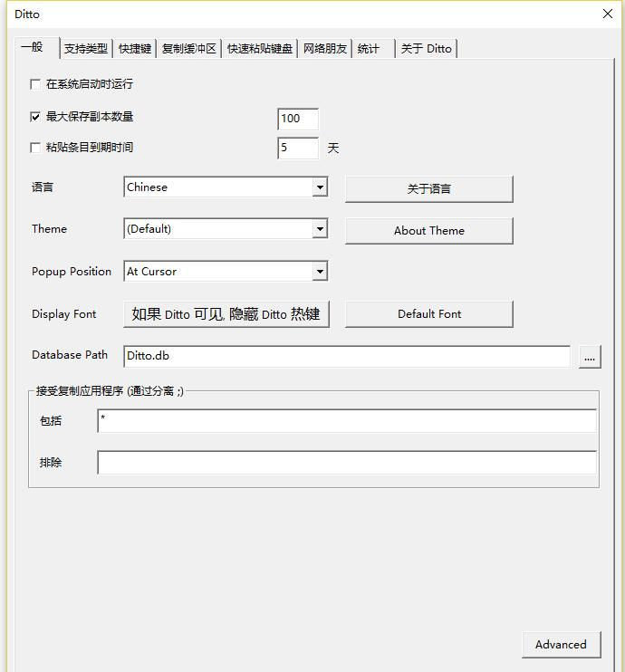Click the 关于语言 button

tap(429, 188)
